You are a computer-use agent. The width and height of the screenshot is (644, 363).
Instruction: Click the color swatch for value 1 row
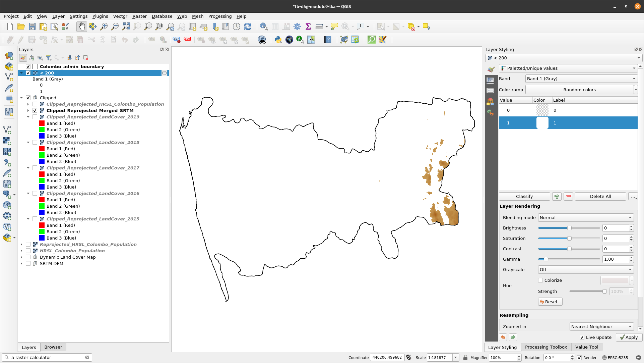[541, 123]
